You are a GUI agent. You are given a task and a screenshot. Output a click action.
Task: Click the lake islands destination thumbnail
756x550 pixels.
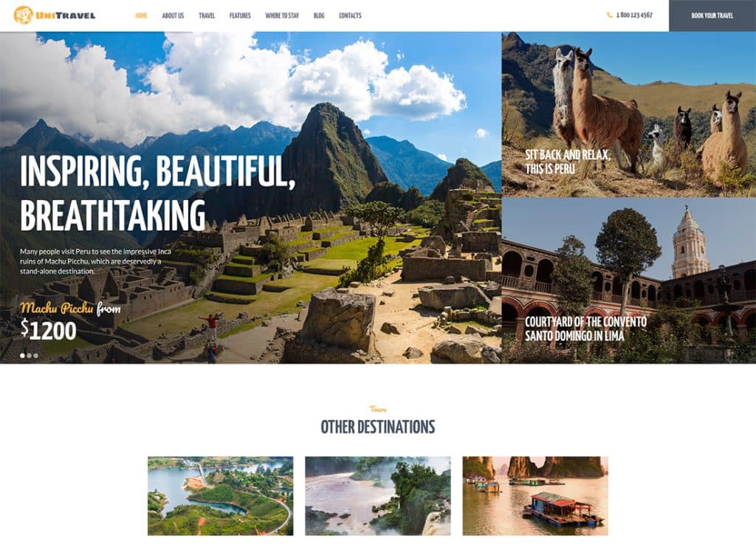click(220, 496)
